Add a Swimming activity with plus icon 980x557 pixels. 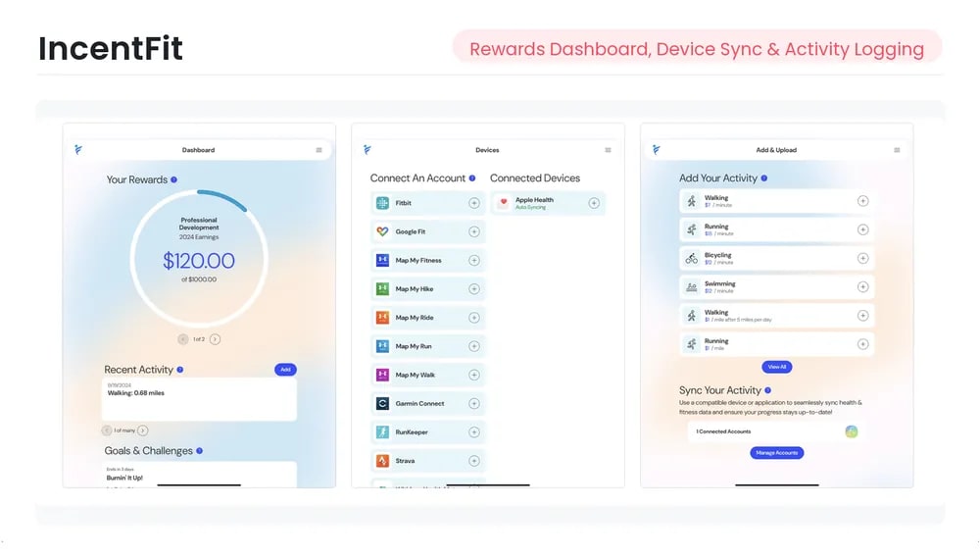pyautogui.click(x=863, y=287)
